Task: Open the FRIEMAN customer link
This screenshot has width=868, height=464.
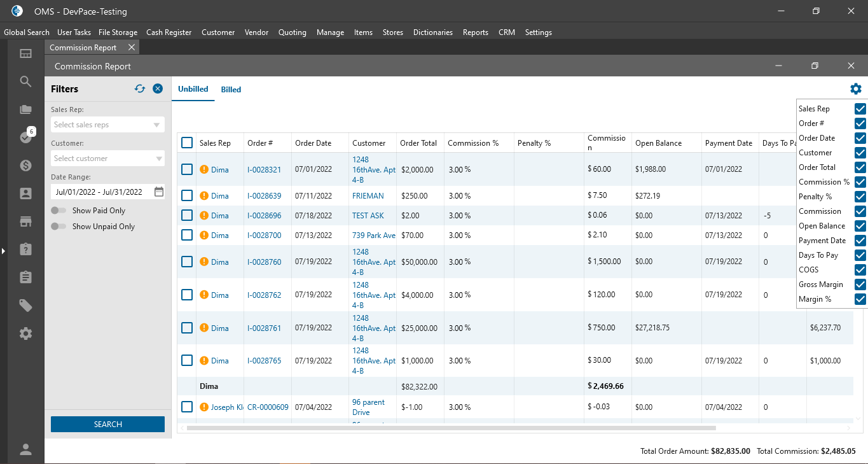Action: point(368,196)
